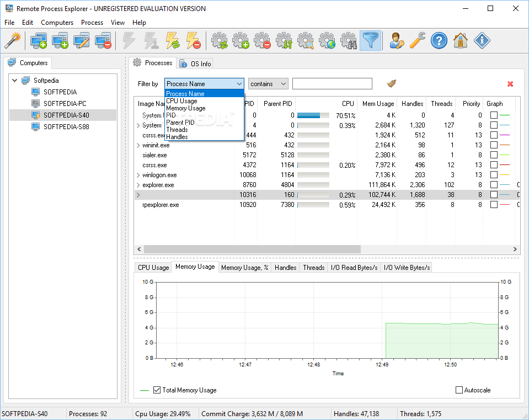Expand the winlogon.exe process tree
Image resolution: width=529 pixels, height=420 pixels.
[138, 175]
